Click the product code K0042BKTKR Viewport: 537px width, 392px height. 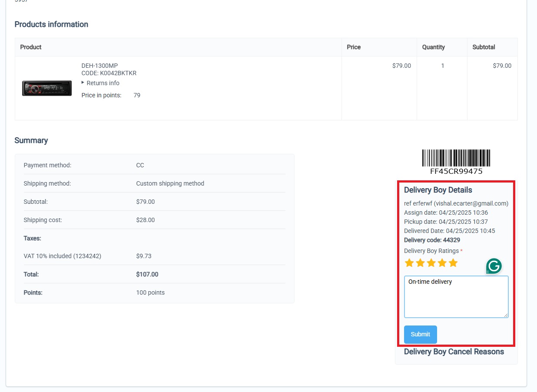118,73
